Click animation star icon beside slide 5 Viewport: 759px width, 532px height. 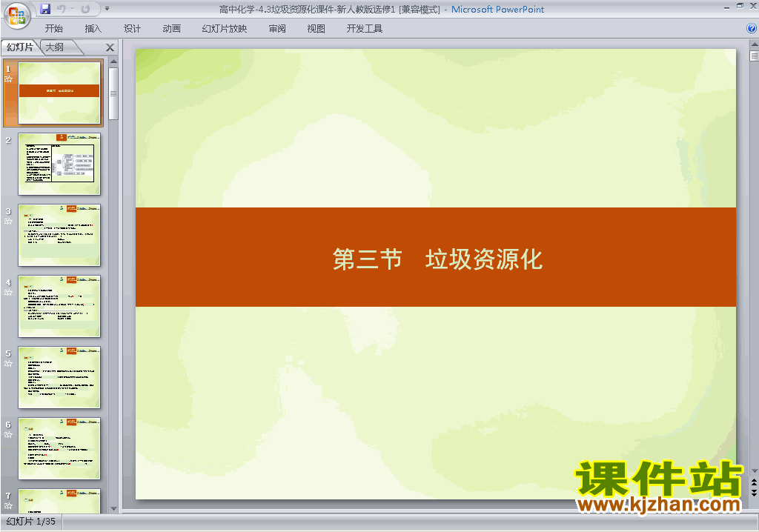(8, 364)
